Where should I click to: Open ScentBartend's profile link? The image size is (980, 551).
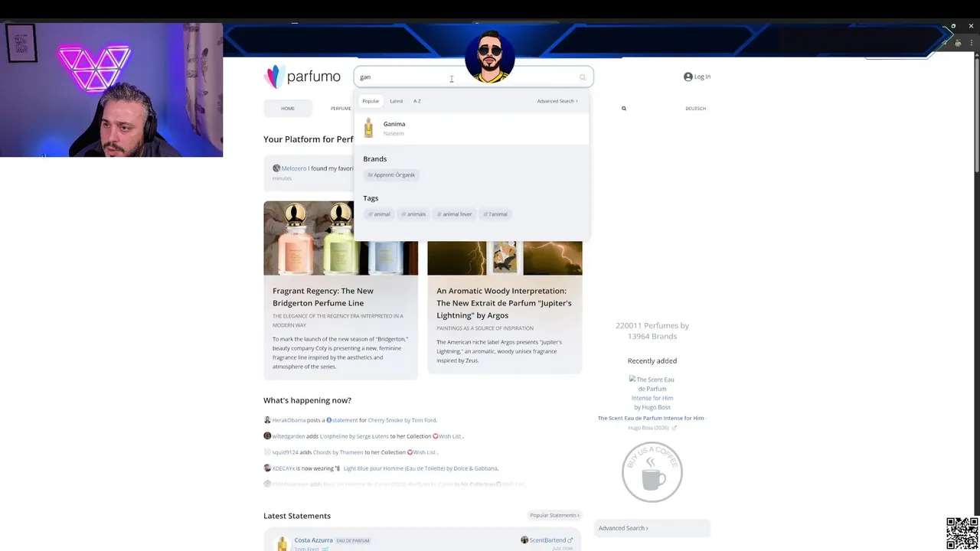click(x=547, y=540)
